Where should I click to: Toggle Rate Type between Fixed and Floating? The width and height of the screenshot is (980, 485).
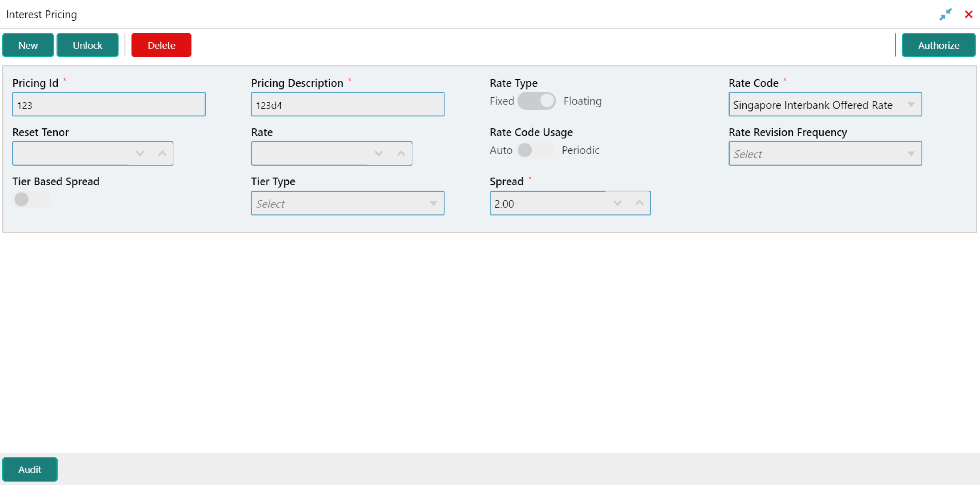(x=536, y=101)
